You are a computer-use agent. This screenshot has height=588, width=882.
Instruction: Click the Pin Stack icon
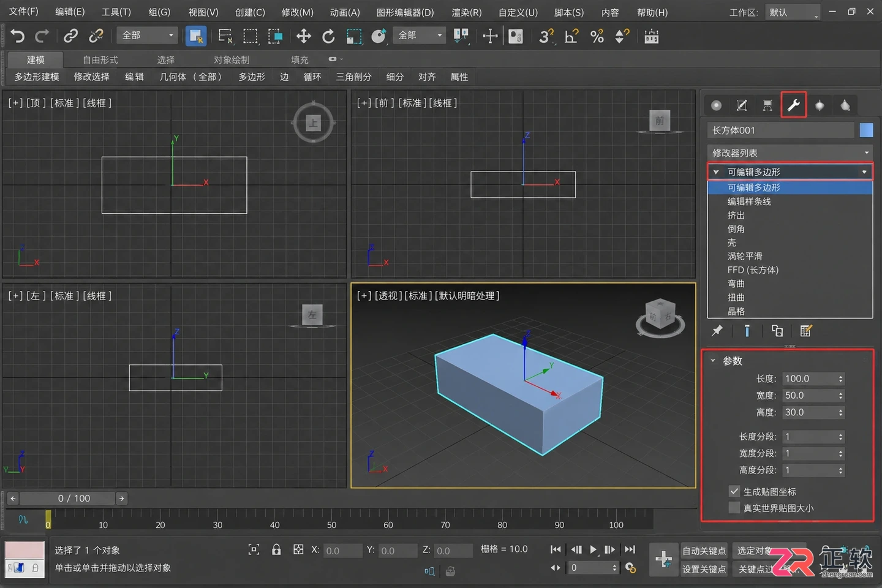pos(717,331)
